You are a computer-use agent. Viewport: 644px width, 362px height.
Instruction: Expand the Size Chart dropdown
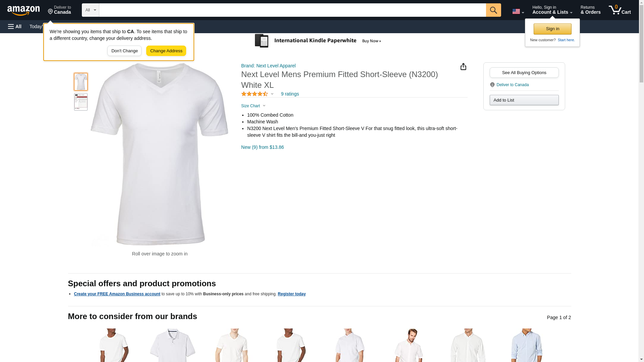tap(253, 106)
